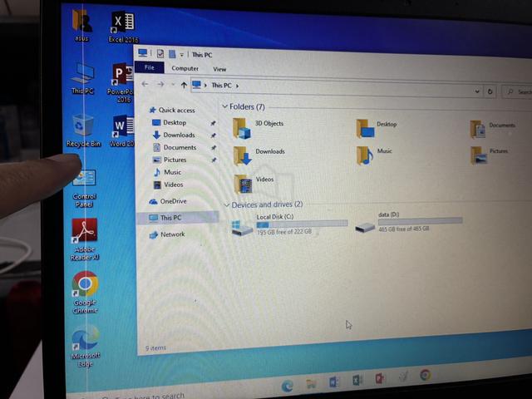Open the Customize Quick Access Toolbar dropdown

(x=181, y=55)
